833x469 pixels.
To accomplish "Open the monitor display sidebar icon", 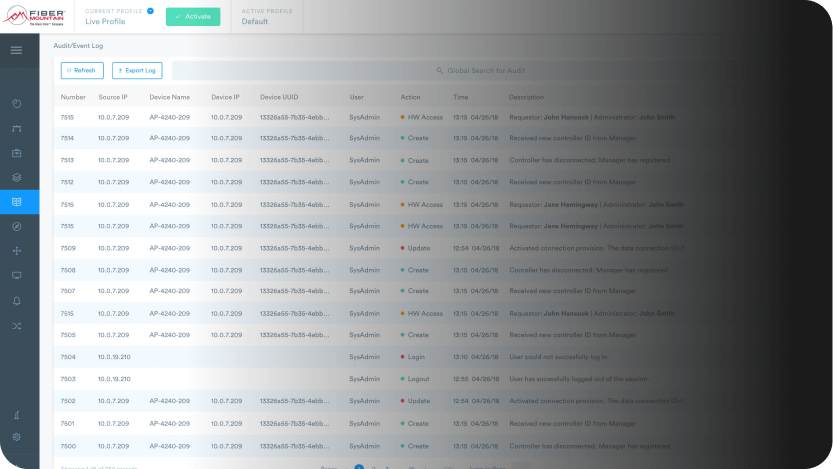I will click(16, 276).
